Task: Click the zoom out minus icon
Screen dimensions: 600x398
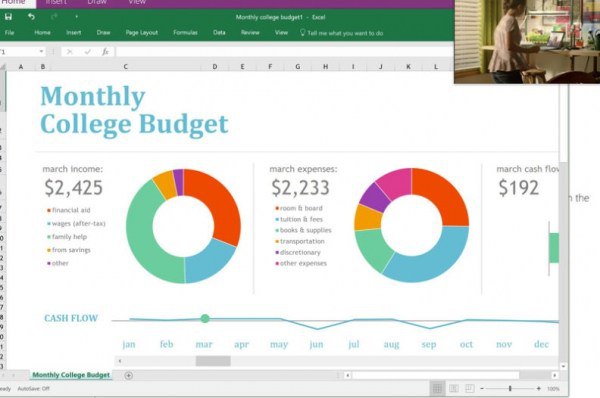Action: pos(482,389)
